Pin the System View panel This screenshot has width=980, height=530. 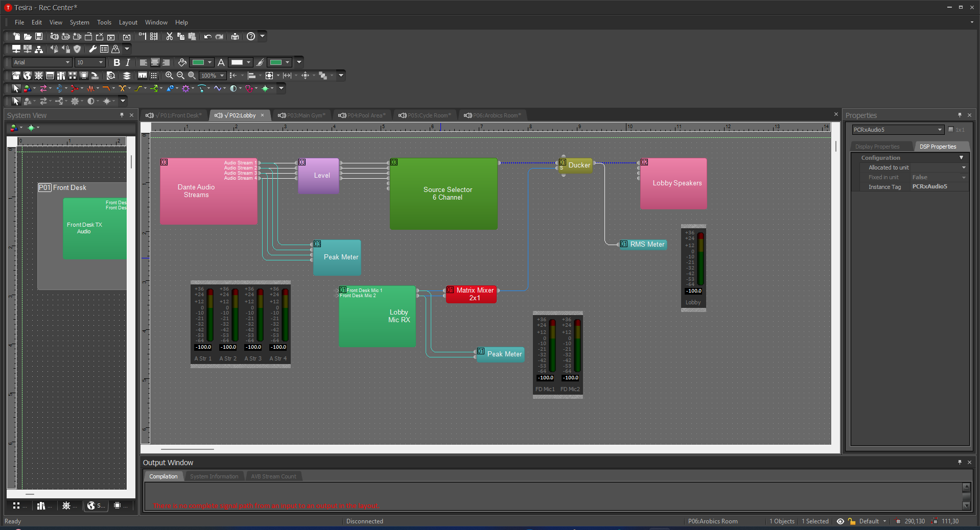122,115
